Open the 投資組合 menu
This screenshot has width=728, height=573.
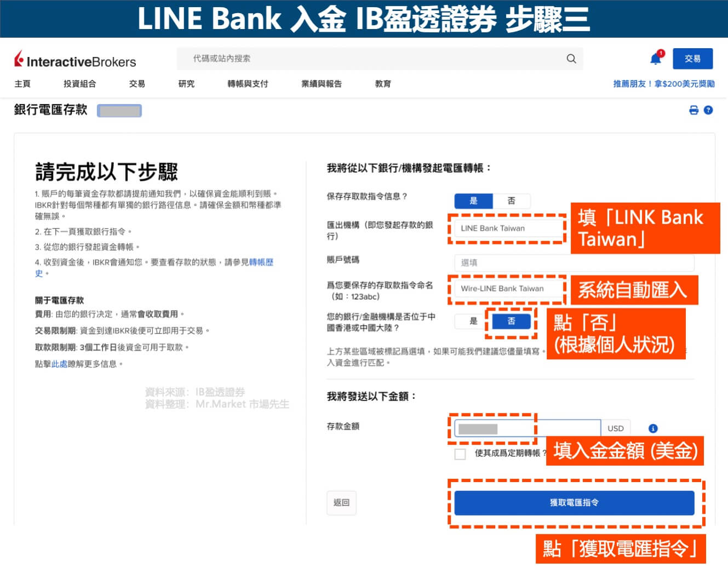click(x=80, y=84)
